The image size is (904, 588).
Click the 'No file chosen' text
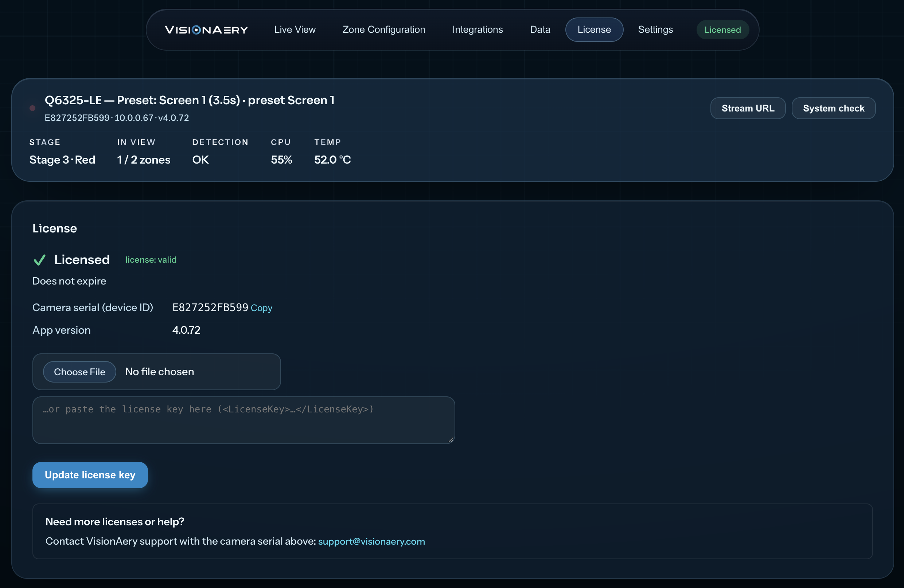pyautogui.click(x=160, y=372)
